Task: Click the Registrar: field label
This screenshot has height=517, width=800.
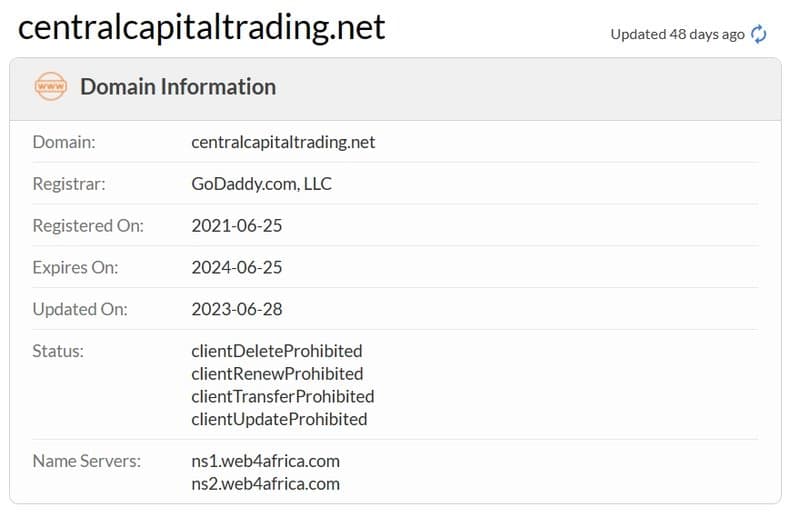Action: pyautogui.click(x=69, y=184)
